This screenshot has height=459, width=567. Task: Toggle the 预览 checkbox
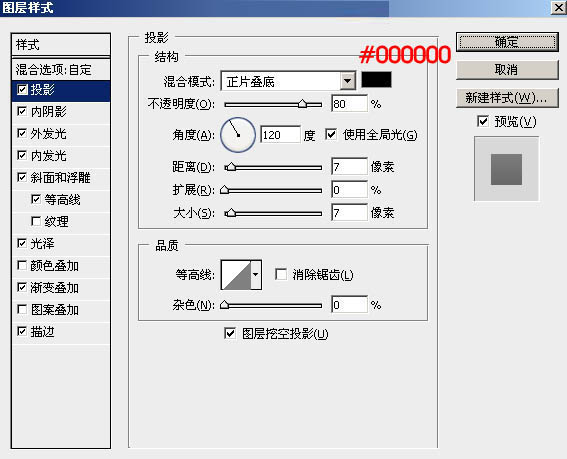tap(483, 121)
